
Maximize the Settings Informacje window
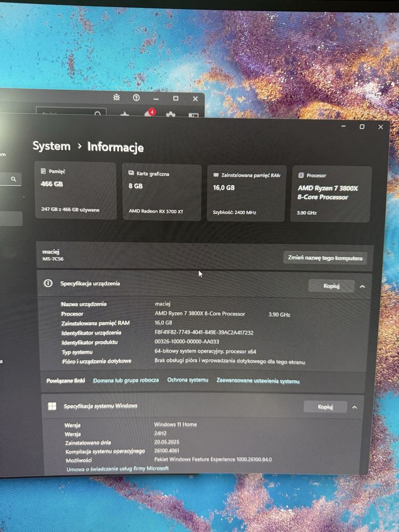[362, 127]
